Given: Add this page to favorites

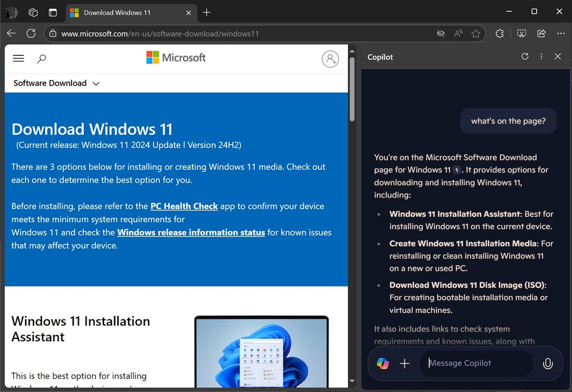Looking at the screenshot, I should coord(476,34).
